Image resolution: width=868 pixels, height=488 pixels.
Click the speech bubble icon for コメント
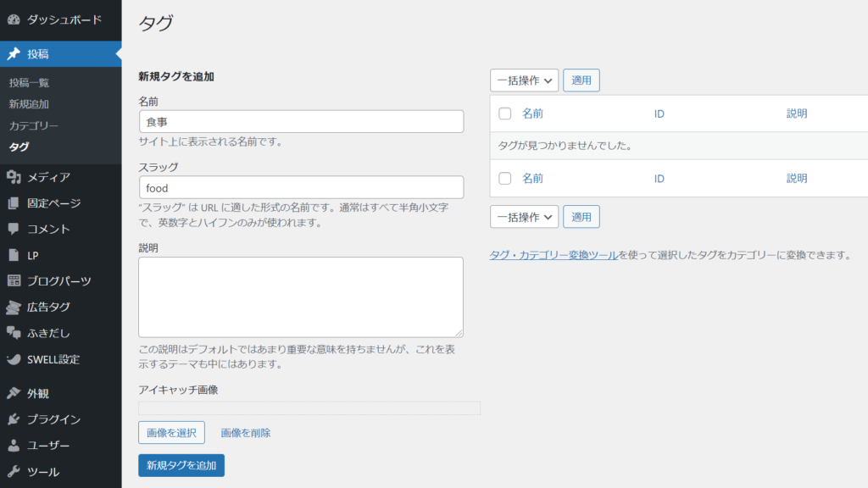pyautogui.click(x=14, y=229)
